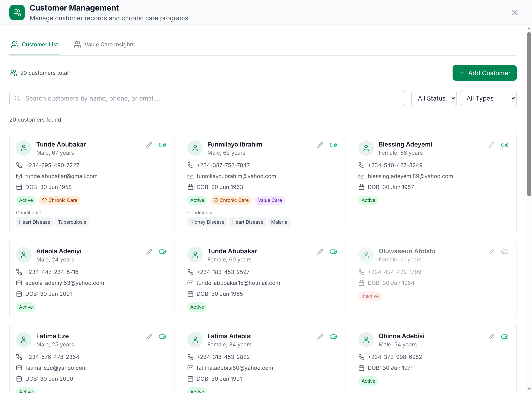Close the Customer Management dialog
532x399 pixels.
[x=515, y=12]
